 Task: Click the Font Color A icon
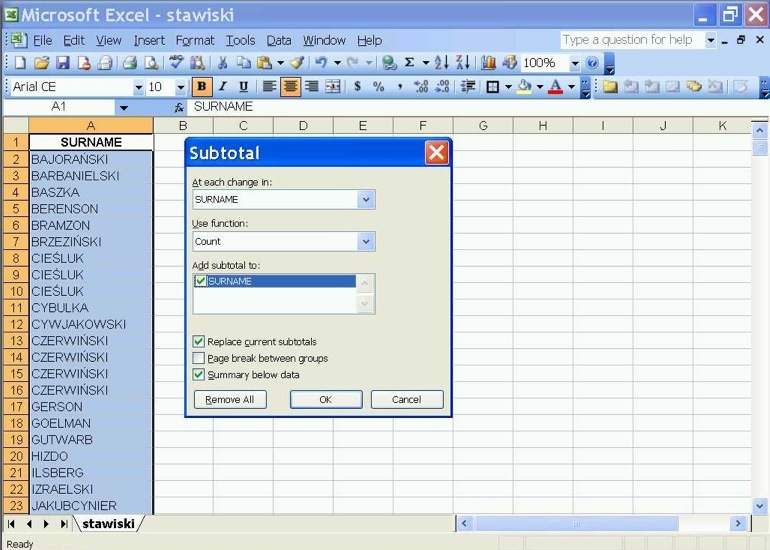[555, 87]
